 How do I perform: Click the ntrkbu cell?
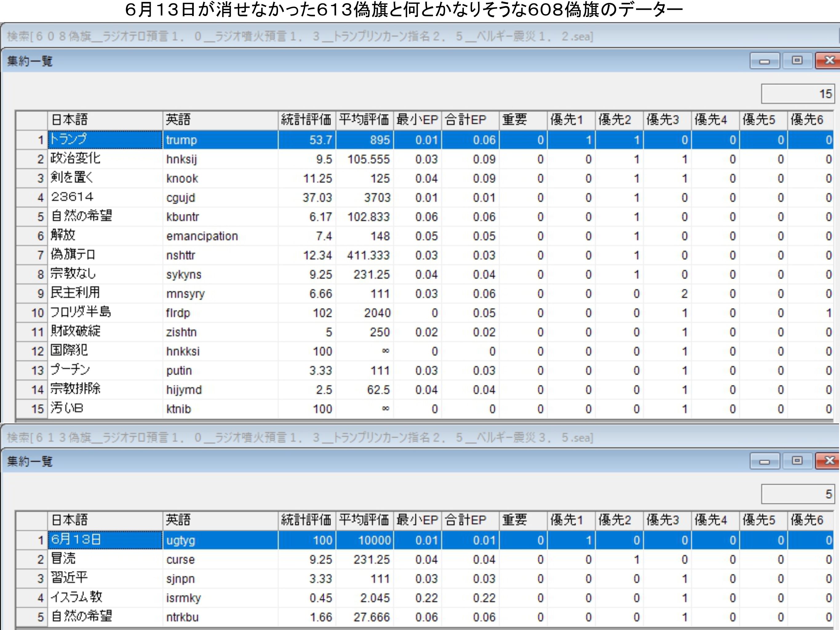[x=220, y=617]
